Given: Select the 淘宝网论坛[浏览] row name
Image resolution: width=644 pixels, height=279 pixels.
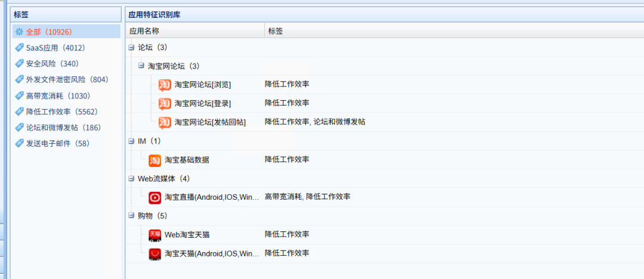Looking at the screenshot, I should [203, 85].
